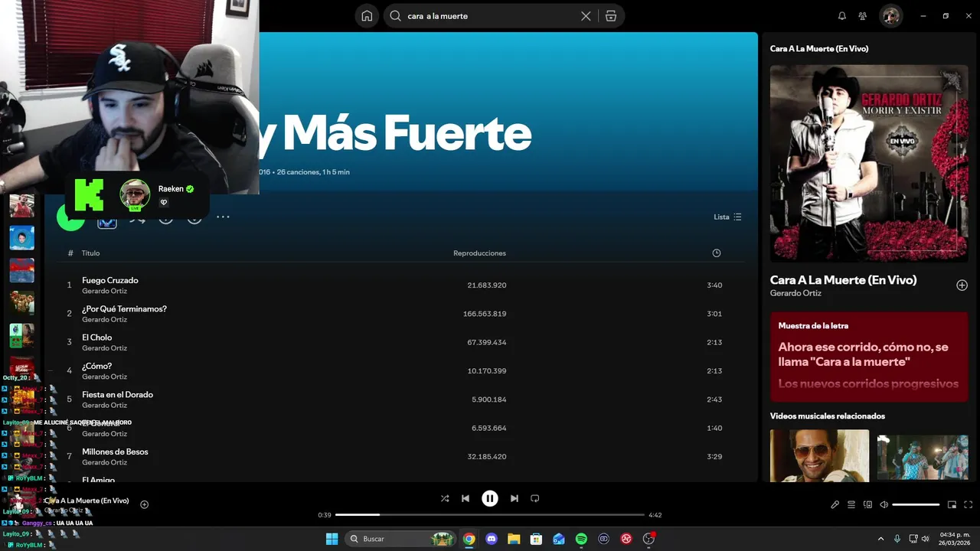Screen dimensions: 980x551
Task: Mute with the Spotify volume speaker icon
Action: point(884,505)
